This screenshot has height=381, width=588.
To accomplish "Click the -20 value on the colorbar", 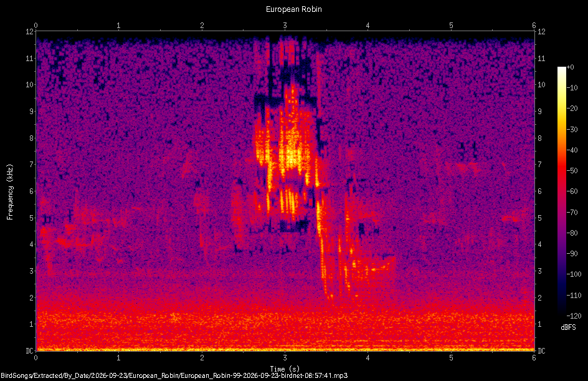I will tap(572, 109).
